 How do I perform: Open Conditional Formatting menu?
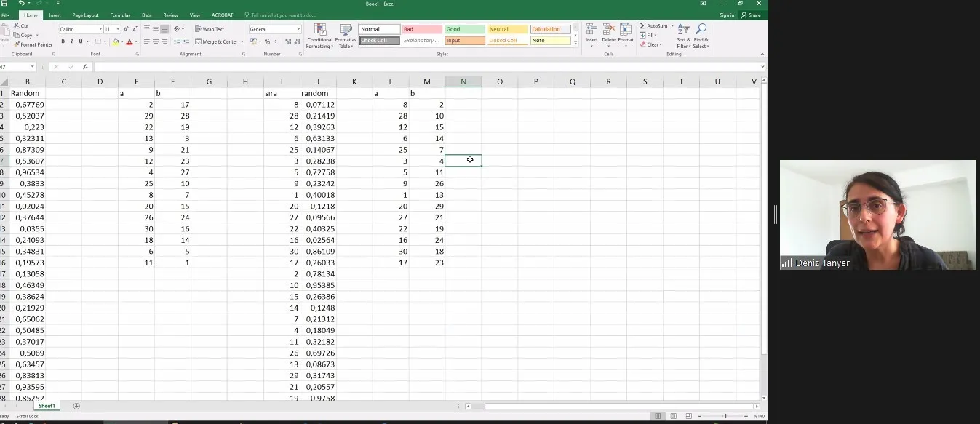pyautogui.click(x=319, y=35)
